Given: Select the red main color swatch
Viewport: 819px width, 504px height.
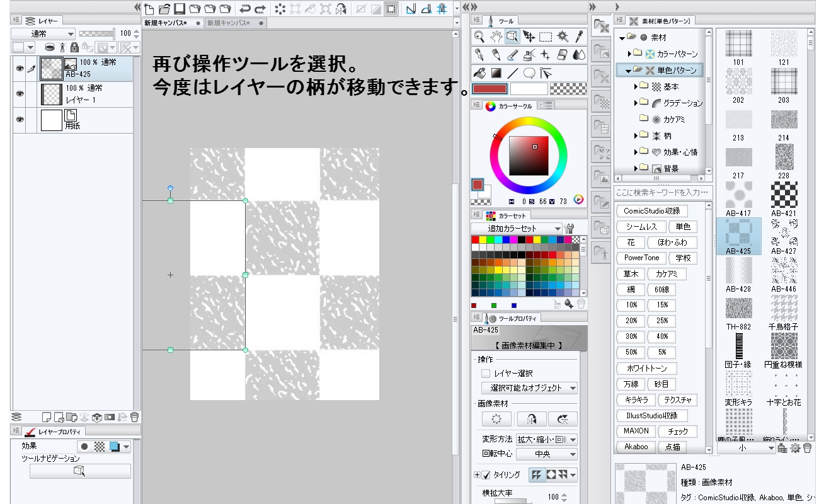Looking at the screenshot, I should (490, 89).
